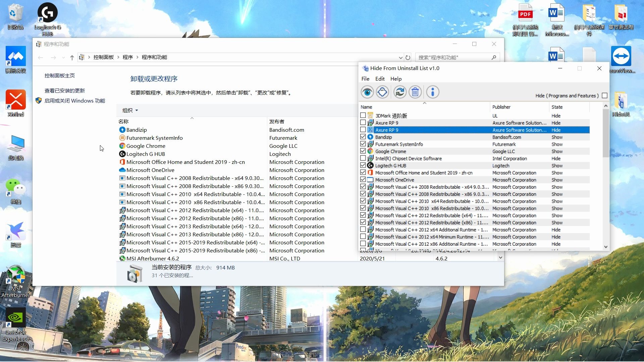Check Intel(R) Chipset Device Software checkbox
Viewport: 644px width, 362px height.
pyautogui.click(x=363, y=158)
